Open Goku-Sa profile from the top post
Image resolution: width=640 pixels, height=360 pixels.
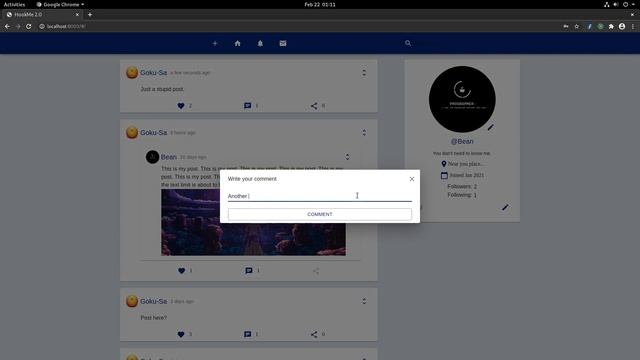tap(153, 73)
